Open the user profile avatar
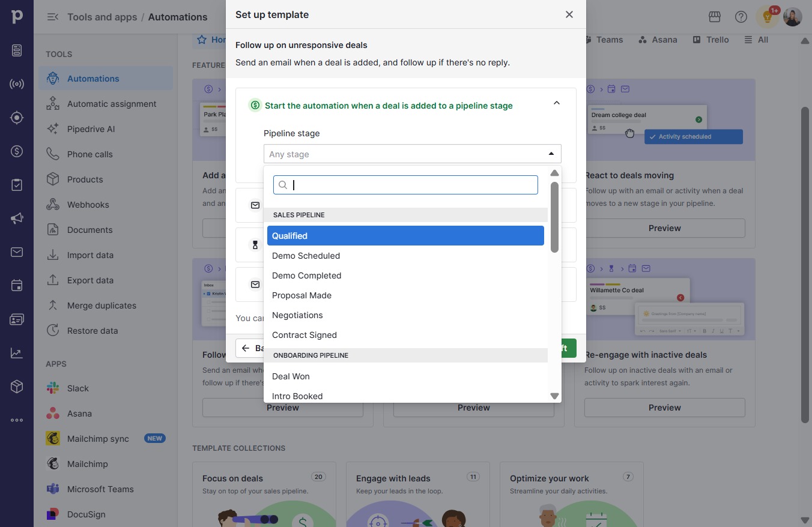The image size is (812, 527). 793,17
